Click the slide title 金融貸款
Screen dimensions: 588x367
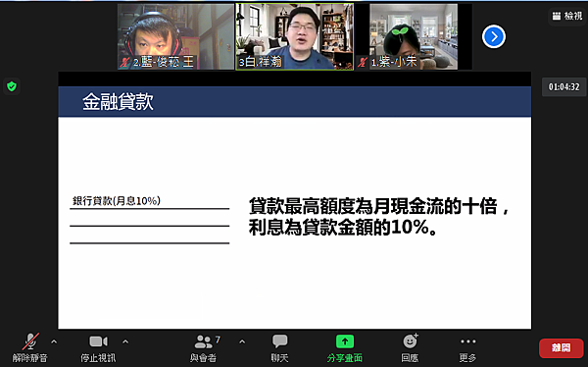point(118,102)
